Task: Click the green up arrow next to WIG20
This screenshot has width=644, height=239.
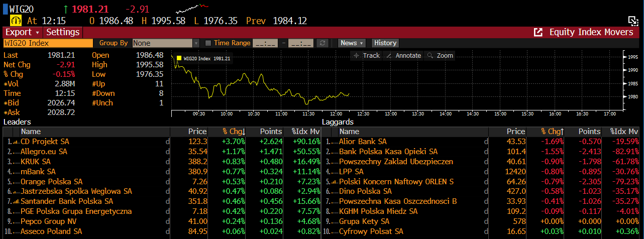Action: pyautogui.click(x=65, y=9)
